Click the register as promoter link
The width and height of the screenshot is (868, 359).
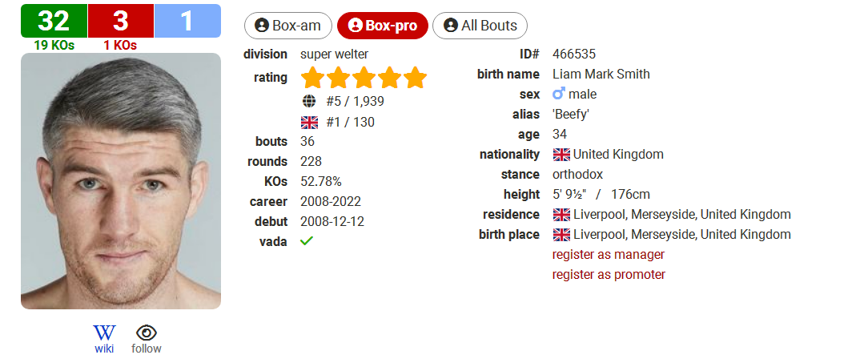[x=609, y=275]
